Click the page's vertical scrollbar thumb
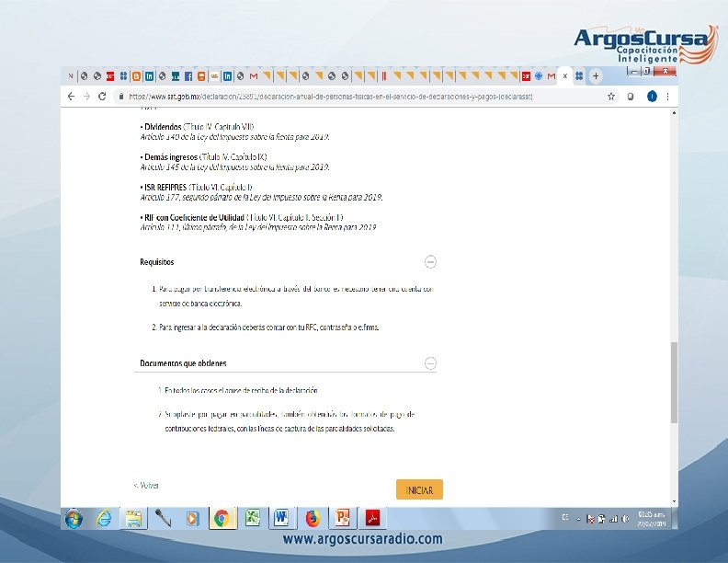The width and height of the screenshot is (728, 563). (x=674, y=383)
